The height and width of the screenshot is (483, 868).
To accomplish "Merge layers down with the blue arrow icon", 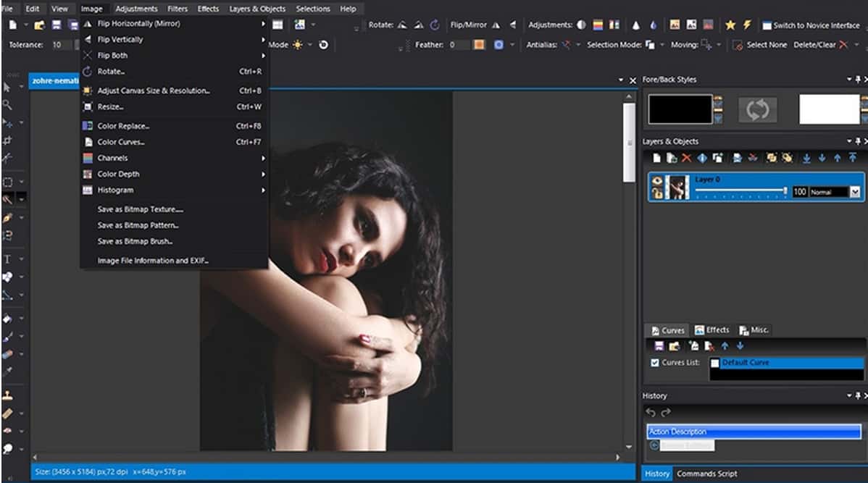I will point(806,157).
